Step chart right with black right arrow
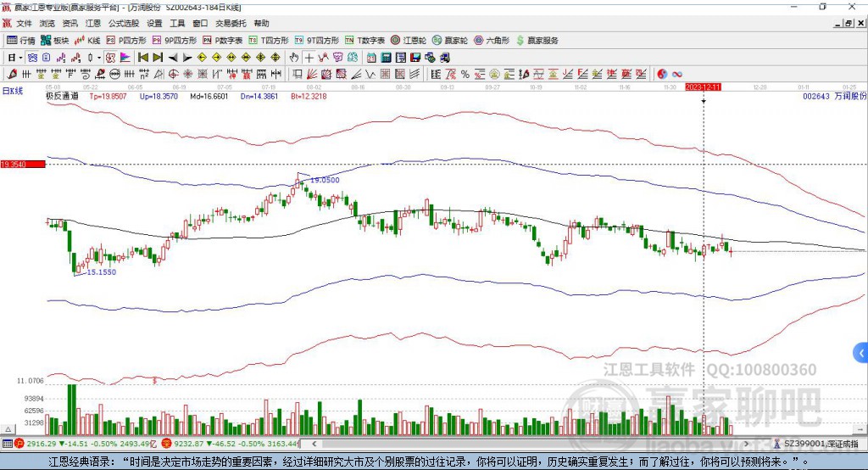 pos(187,58)
